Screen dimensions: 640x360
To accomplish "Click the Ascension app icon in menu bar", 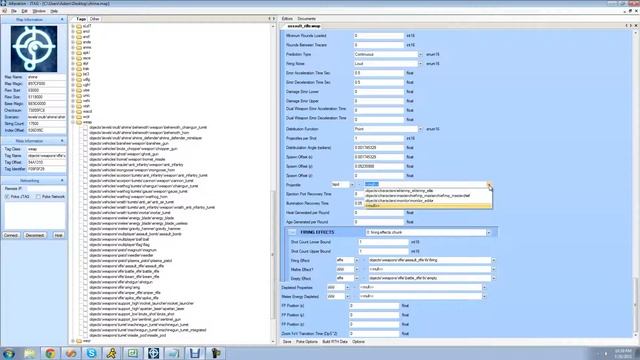I will click(5, 11).
